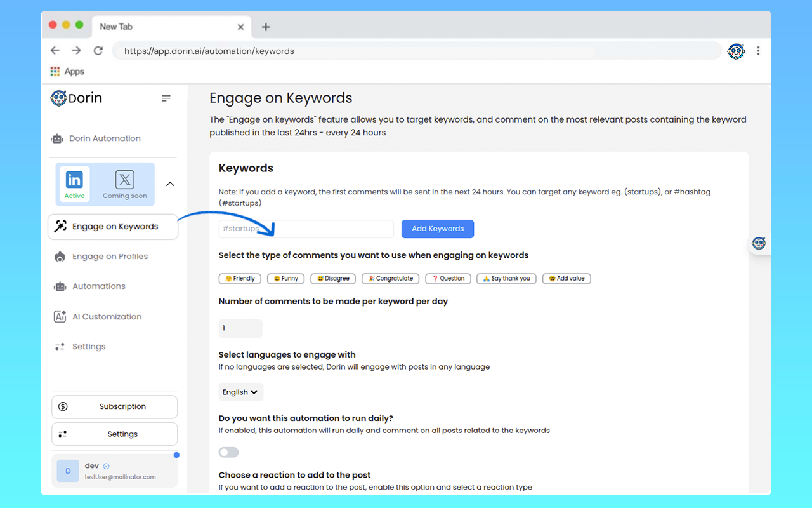The height and width of the screenshot is (508, 812).
Task: Open the AI Customization menu item
Action: (x=98, y=316)
